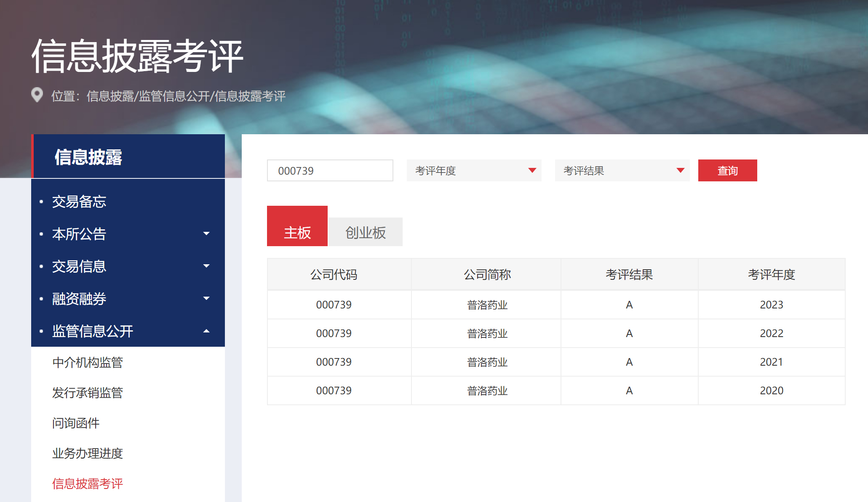
Task: Click the 考评年度 column header
Action: (771, 274)
